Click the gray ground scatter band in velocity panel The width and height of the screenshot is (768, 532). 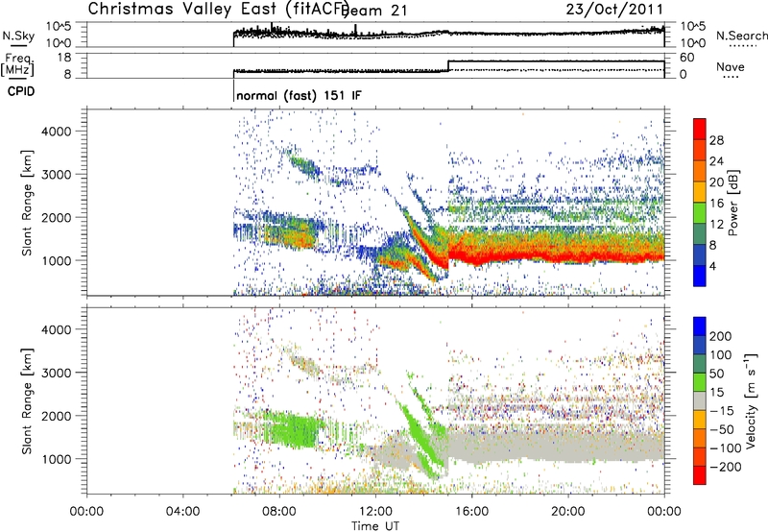556,447
